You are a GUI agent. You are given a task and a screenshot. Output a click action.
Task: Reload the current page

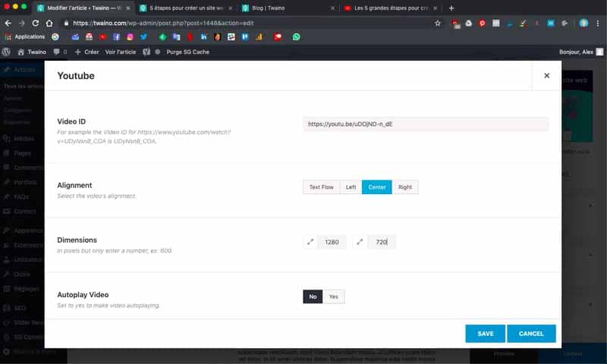coord(35,24)
